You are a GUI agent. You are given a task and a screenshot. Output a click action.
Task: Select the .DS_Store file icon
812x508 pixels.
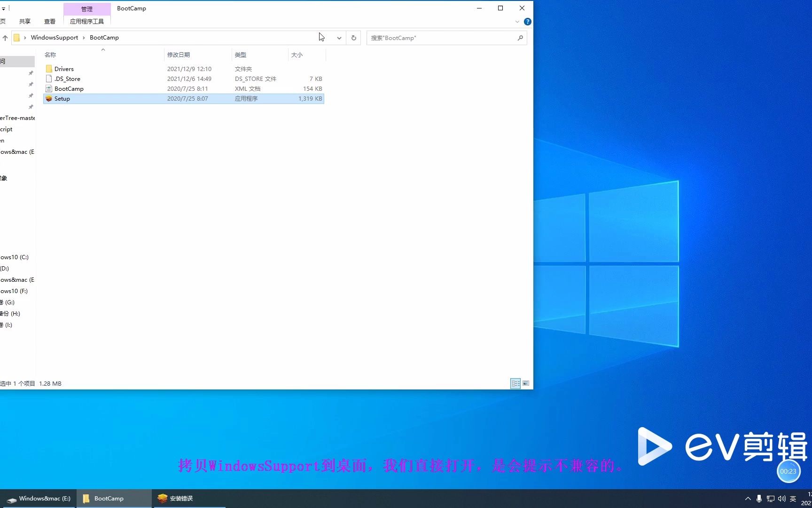click(x=49, y=79)
